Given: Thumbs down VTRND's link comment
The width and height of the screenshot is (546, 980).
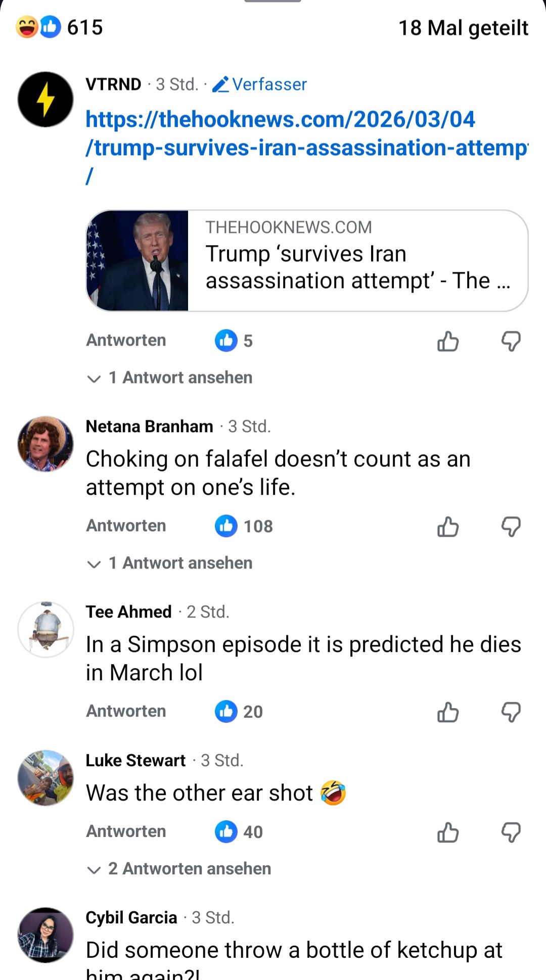Looking at the screenshot, I should tap(511, 342).
